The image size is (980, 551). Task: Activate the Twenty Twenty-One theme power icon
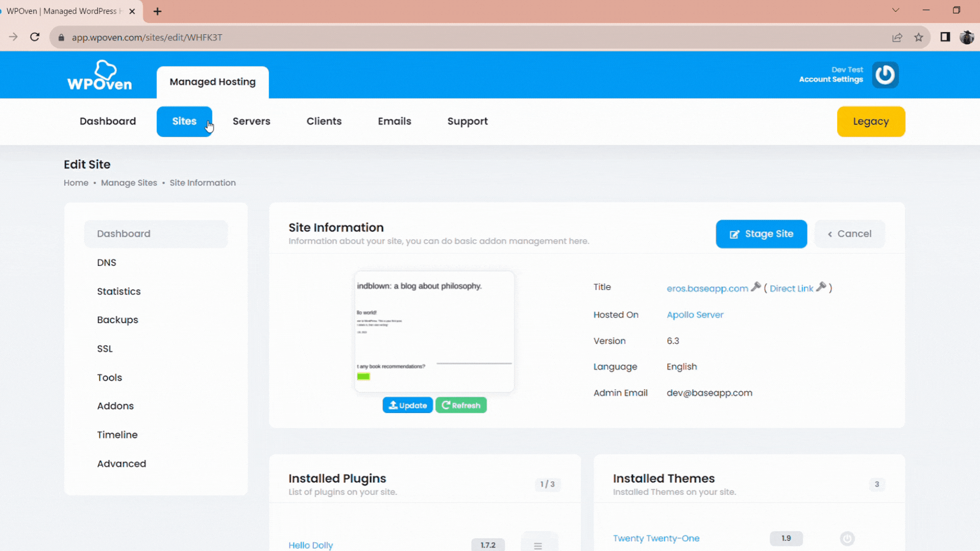coord(847,538)
